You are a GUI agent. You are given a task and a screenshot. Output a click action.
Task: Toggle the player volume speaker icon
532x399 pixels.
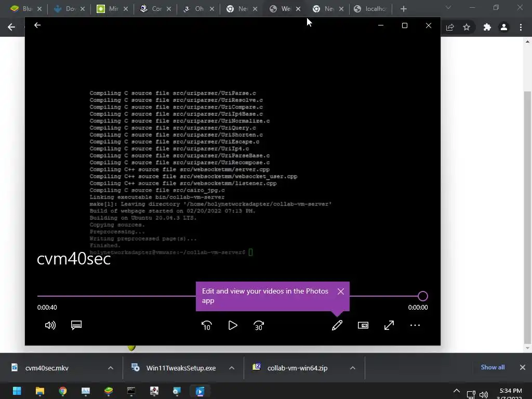[50, 325]
